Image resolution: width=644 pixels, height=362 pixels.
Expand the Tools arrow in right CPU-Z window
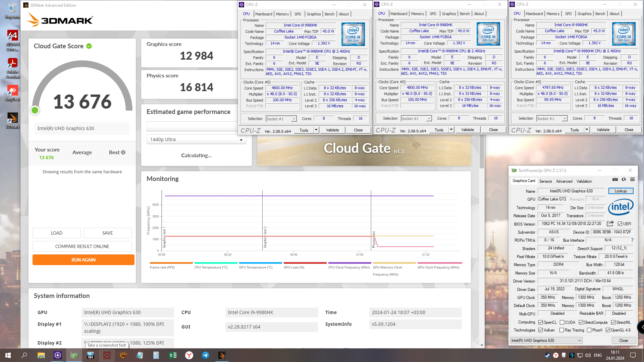coord(587,130)
